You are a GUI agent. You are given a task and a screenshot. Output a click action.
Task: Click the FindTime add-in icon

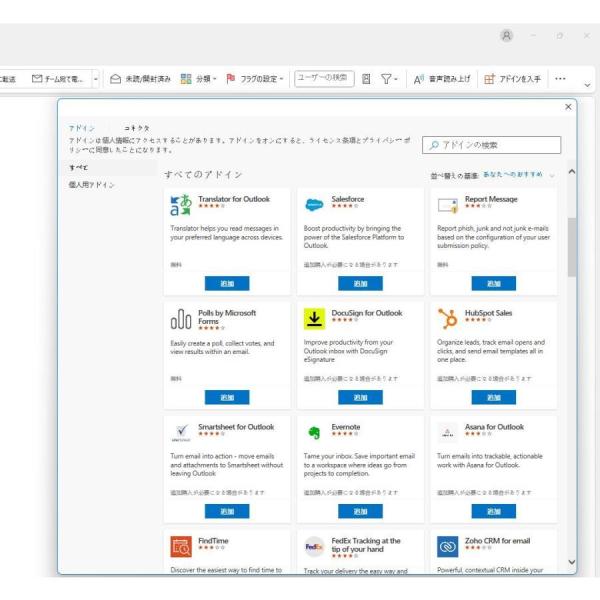[x=181, y=547]
